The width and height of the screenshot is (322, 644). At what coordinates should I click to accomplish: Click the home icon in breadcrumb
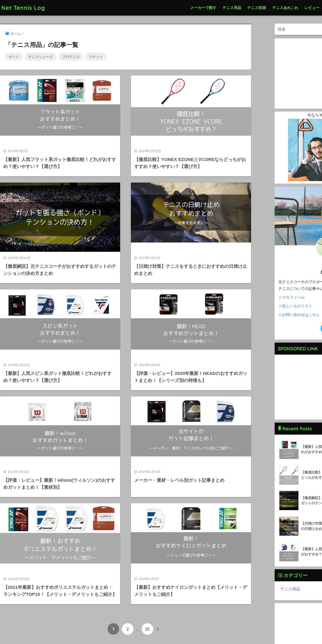[x=7, y=34]
